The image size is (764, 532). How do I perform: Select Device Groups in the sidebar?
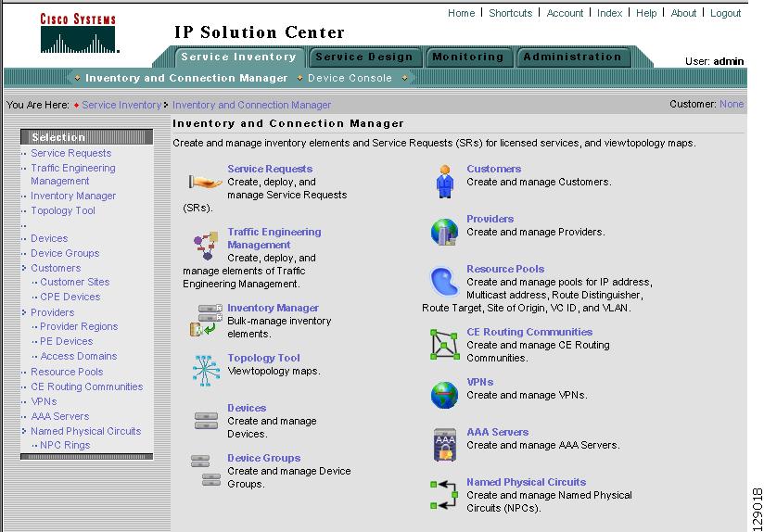pyautogui.click(x=65, y=253)
